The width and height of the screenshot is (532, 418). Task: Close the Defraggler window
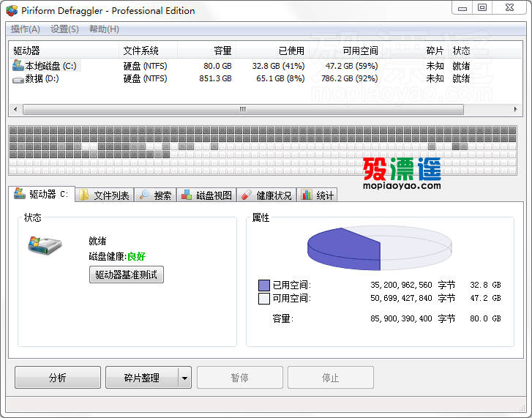tap(509, 8)
